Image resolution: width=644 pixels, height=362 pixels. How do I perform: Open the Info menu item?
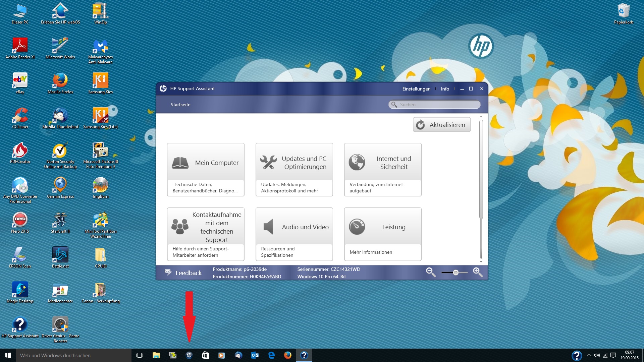445,89
